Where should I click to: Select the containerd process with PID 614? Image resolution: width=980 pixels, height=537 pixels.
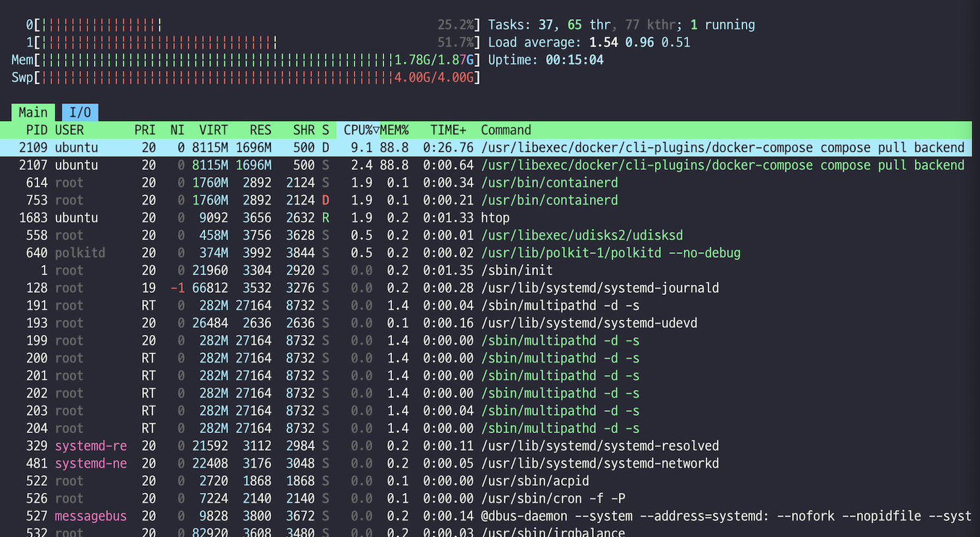pyautogui.click(x=486, y=183)
